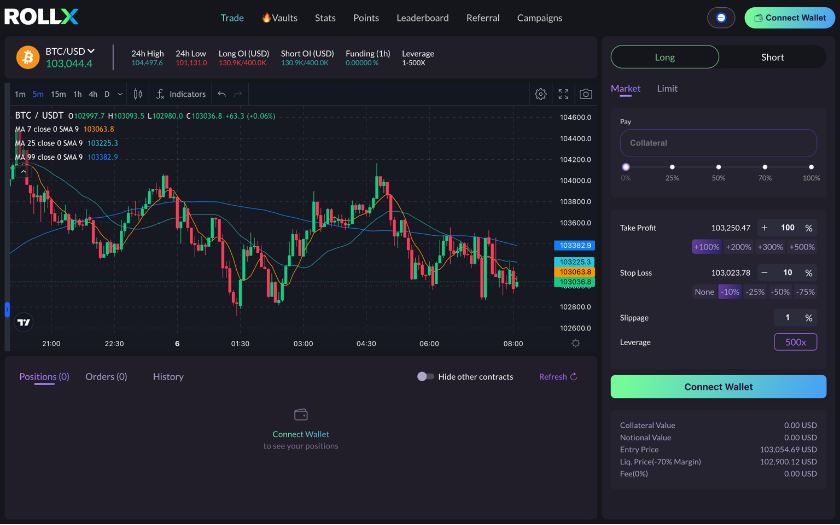The width and height of the screenshot is (840, 525).
Task: Set collateral slider to 25%
Action: pos(672,167)
